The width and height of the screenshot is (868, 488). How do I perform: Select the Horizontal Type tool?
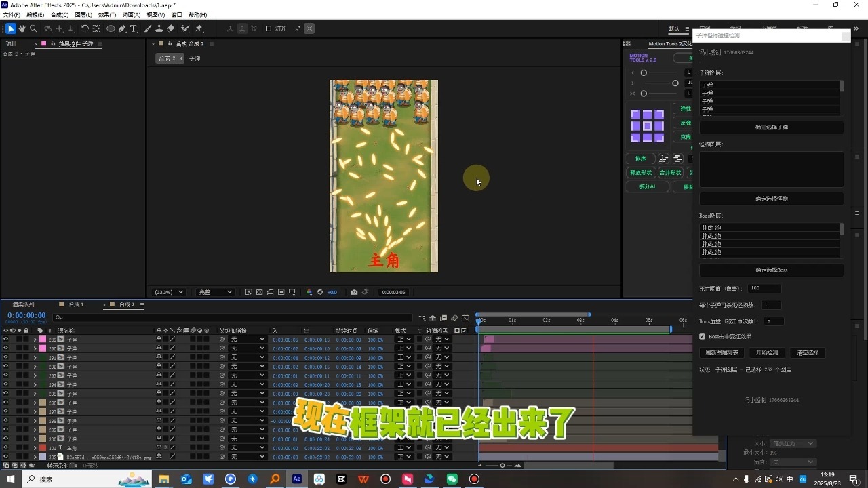click(134, 28)
